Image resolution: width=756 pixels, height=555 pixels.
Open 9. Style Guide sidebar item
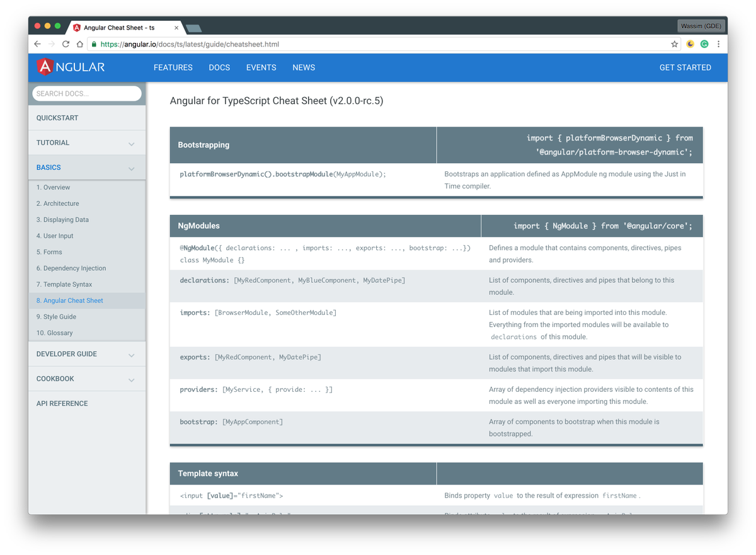tap(87, 317)
